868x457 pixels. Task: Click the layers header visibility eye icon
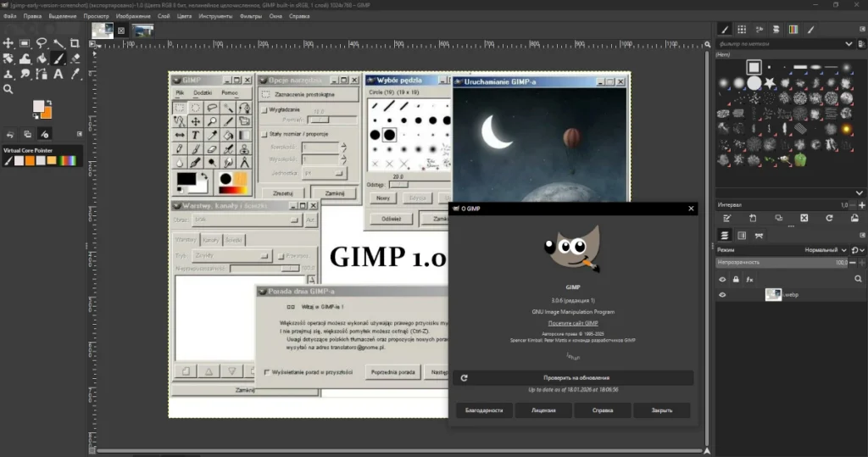(x=722, y=279)
